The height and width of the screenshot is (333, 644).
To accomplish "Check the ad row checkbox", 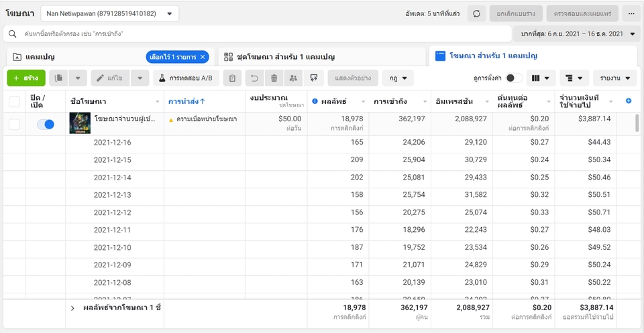I will click(x=14, y=124).
